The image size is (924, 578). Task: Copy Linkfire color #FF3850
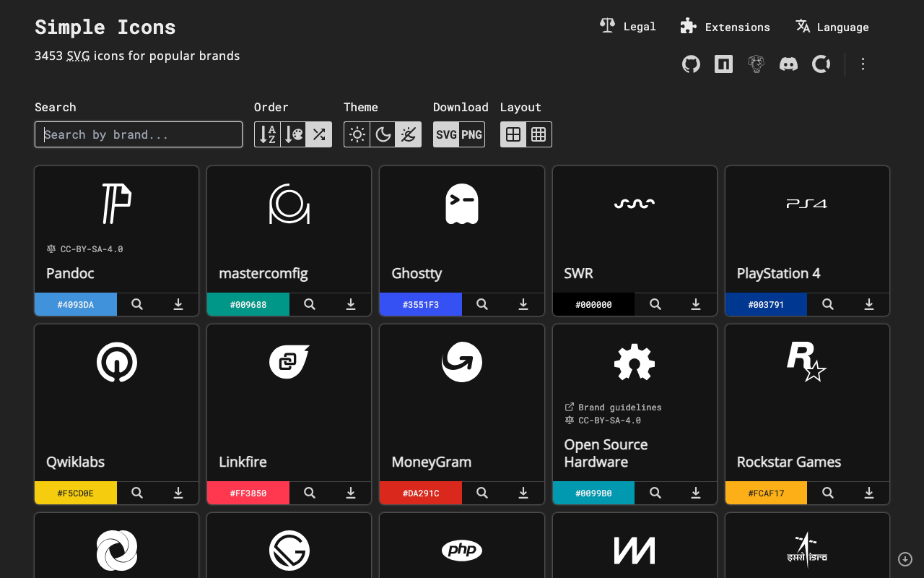[x=248, y=493]
